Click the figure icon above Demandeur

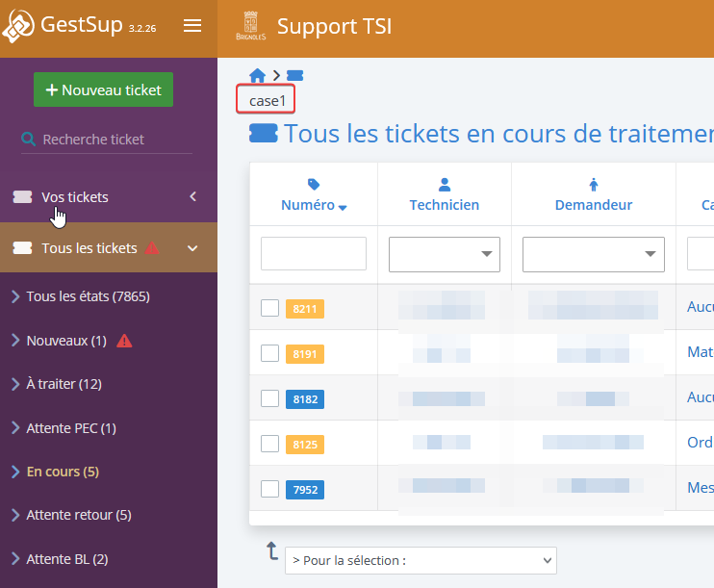[x=594, y=185]
